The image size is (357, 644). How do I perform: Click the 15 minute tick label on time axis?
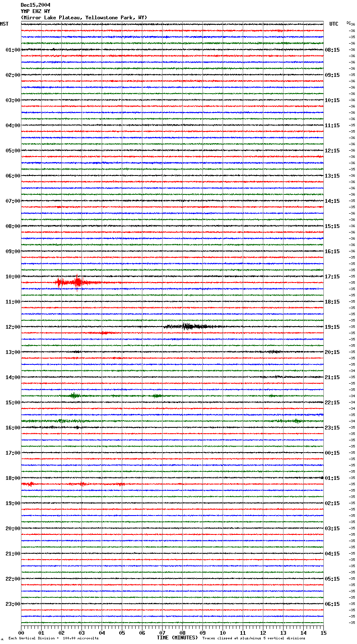pos(323,633)
